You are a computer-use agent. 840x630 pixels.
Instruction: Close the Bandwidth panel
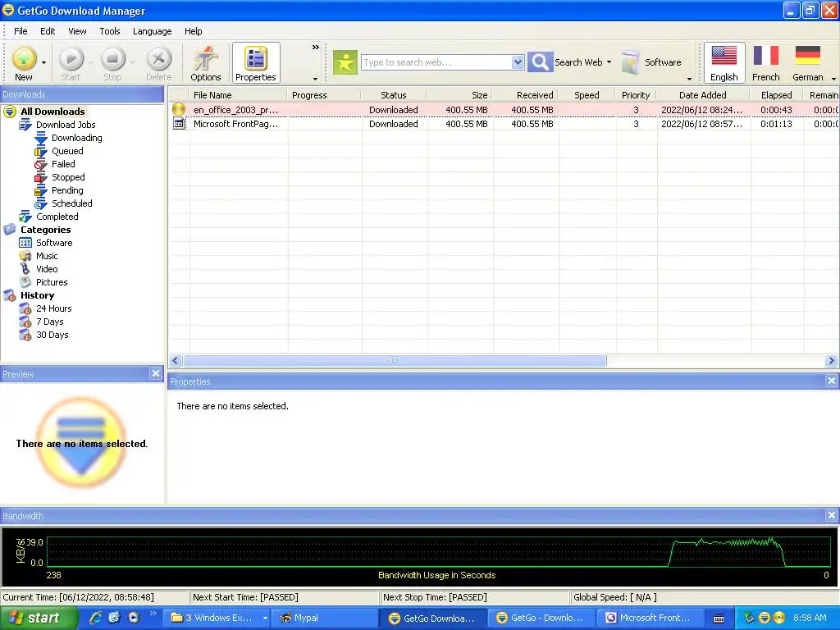point(832,515)
